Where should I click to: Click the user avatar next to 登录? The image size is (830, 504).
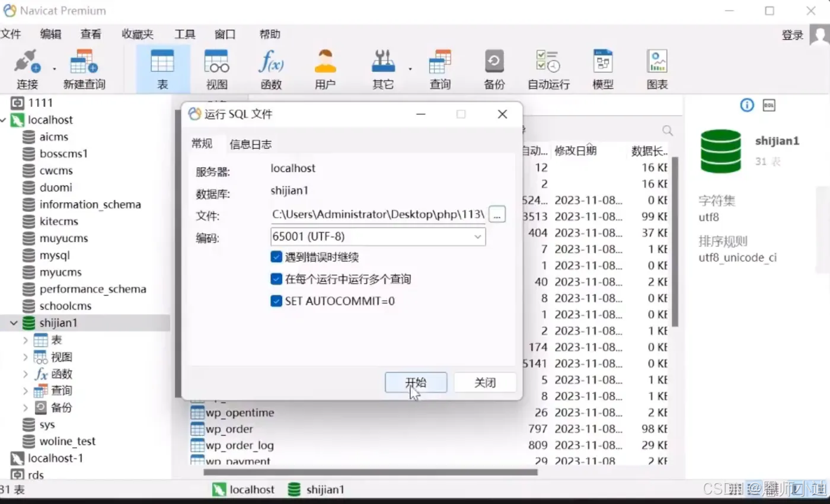(x=820, y=34)
